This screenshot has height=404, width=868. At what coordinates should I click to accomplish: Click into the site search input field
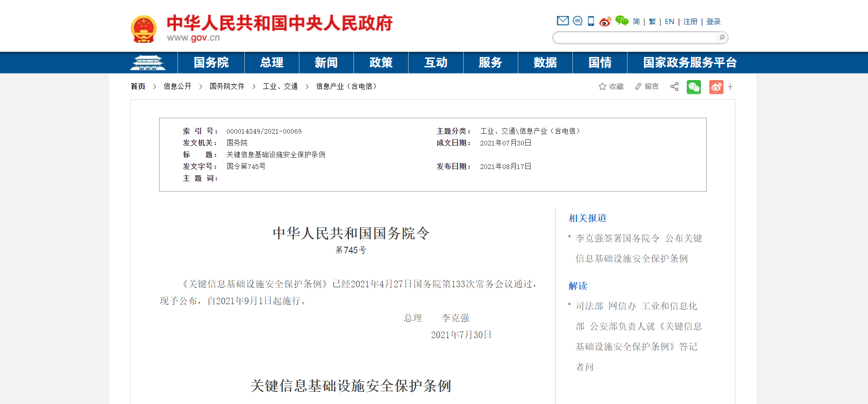click(x=635, y=38)
